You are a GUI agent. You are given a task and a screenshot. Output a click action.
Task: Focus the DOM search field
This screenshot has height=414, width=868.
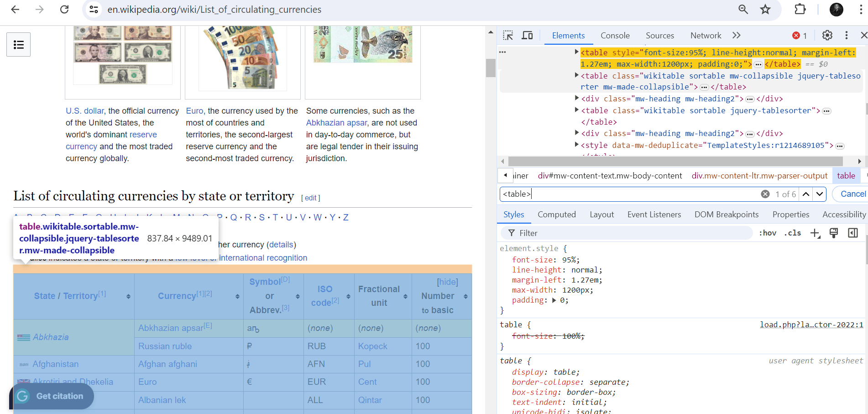click(630, 194)
